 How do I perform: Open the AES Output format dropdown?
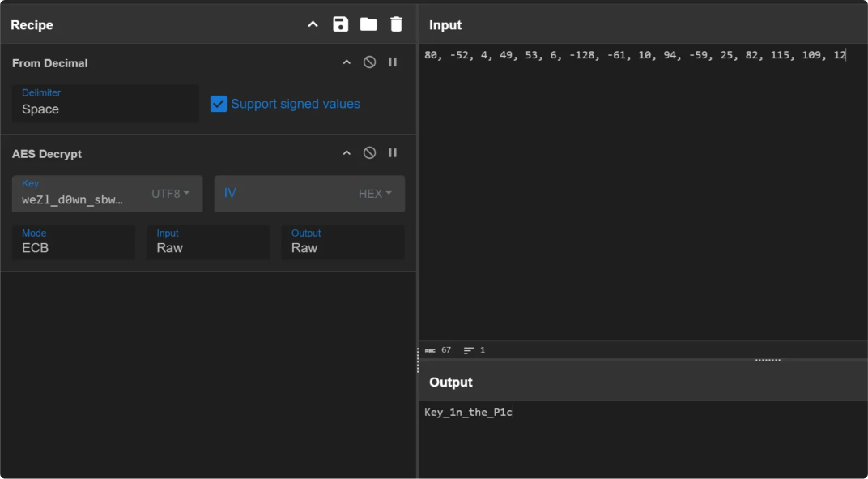click(x=343, y=242)
